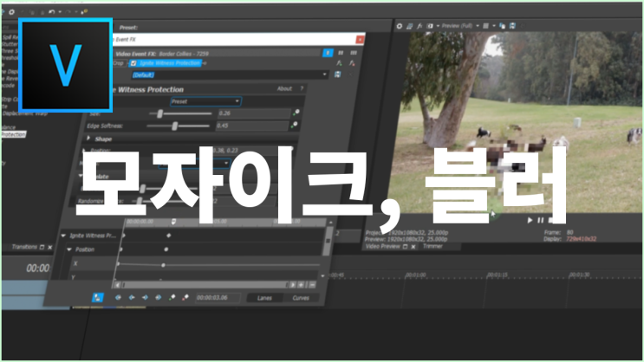The height and width of the screenshot is (362, 644).
Task: Open Video Output FX in preview toolbar
Action: pyautogui.click(x=420, y=26)
